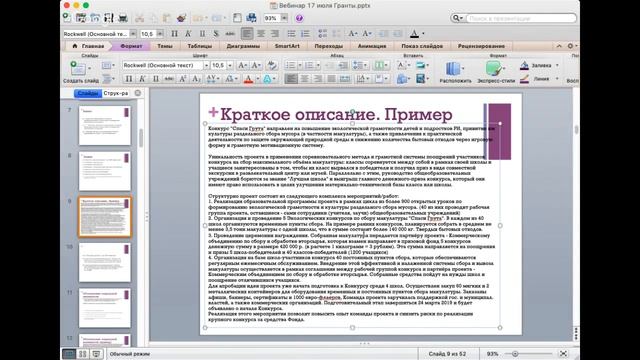
Task: Toggle bold in the upper formatting toolbar
Action: point(174,34)
